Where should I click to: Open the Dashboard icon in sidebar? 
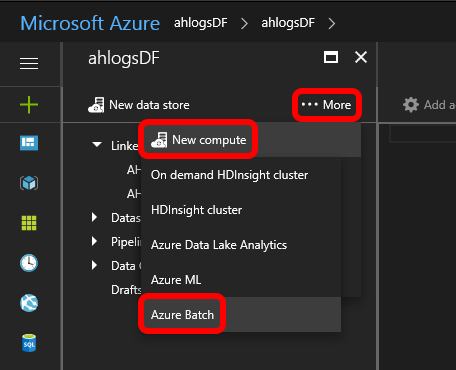[29, 143]
